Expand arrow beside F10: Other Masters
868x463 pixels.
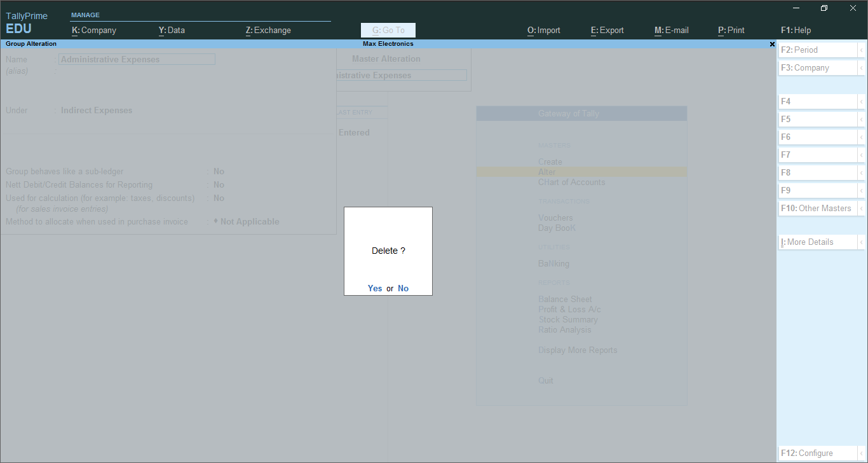(x=861, y=208)
